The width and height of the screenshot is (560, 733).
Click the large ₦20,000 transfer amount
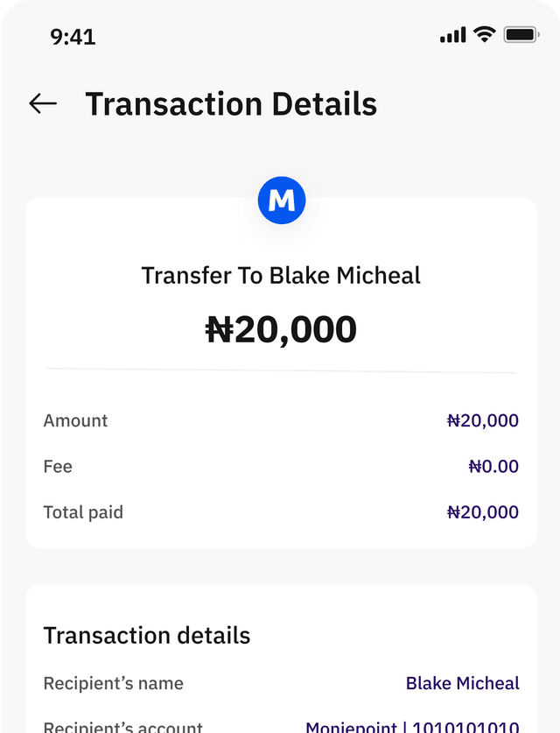coord(281,329)
